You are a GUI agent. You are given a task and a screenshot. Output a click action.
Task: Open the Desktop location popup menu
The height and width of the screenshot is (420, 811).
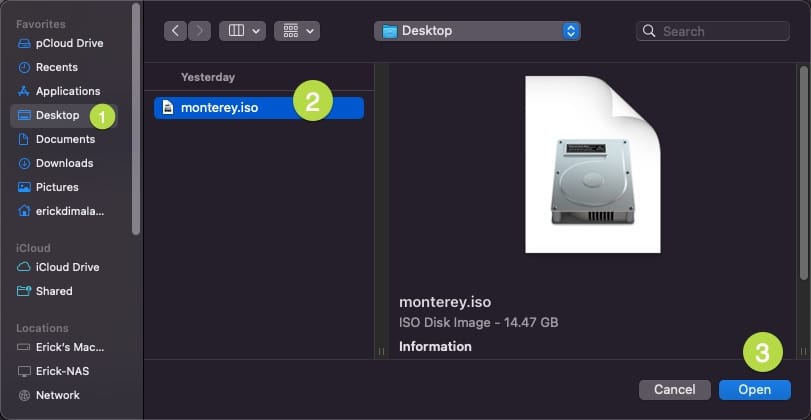click(x=477, y=31)
